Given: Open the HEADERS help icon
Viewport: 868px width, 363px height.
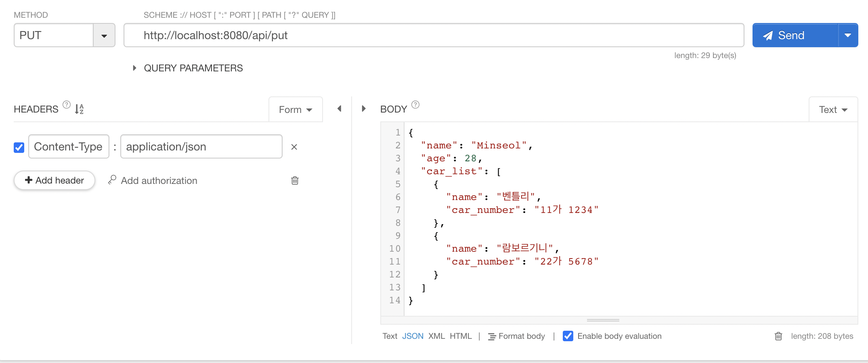Looking at the screenshot, I should 67,105.
